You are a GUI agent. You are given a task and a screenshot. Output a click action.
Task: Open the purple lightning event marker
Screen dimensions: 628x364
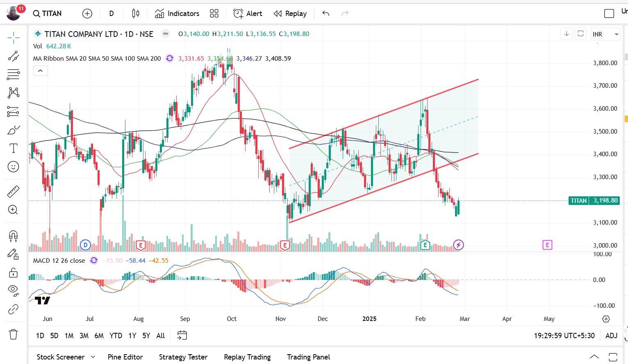pos(458,245)
